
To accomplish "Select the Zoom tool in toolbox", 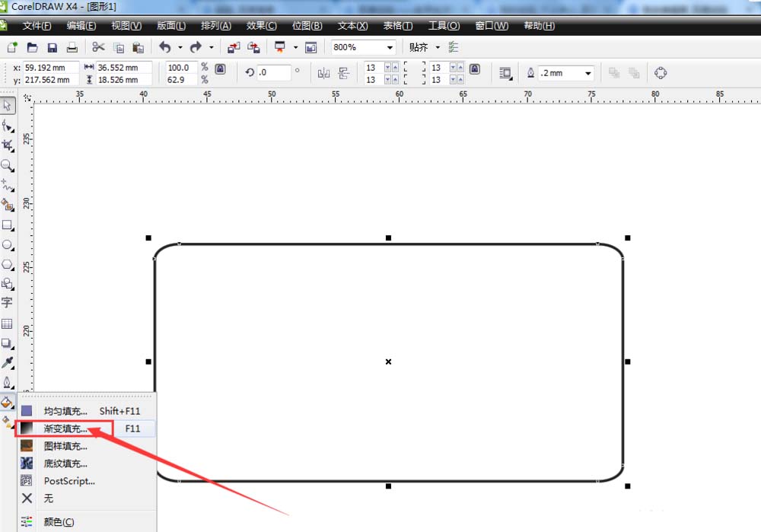I will [8, 165].
